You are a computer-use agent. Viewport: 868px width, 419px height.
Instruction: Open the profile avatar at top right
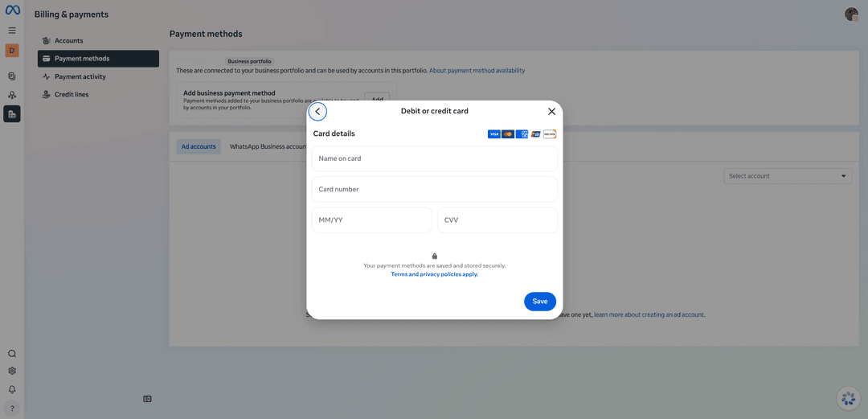pos(851,14)
